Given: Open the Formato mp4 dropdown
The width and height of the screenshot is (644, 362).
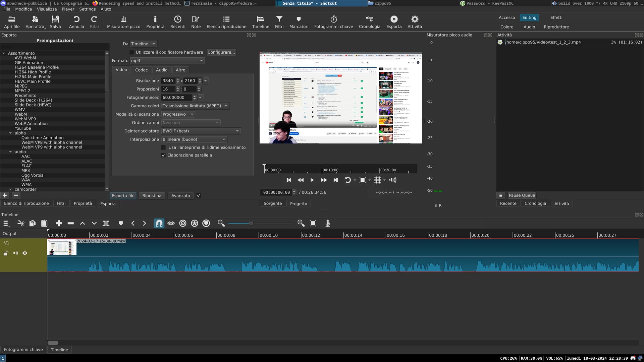Looking at the screenshot, I should click(x=167, y=61).
